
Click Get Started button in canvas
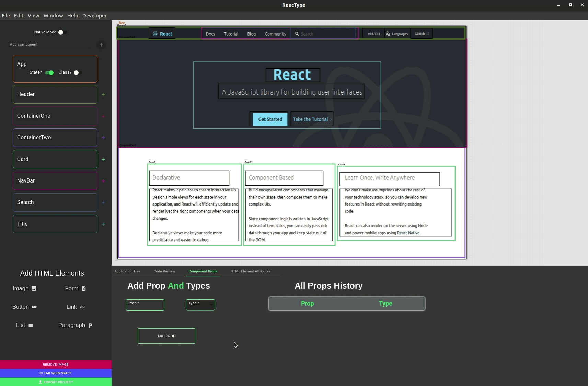[270, 119]
